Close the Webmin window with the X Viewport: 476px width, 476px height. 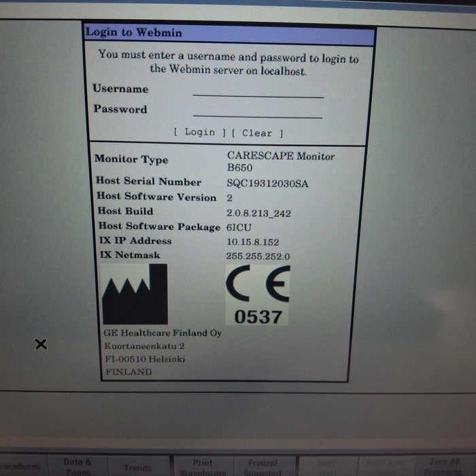[x=41, y=344]
